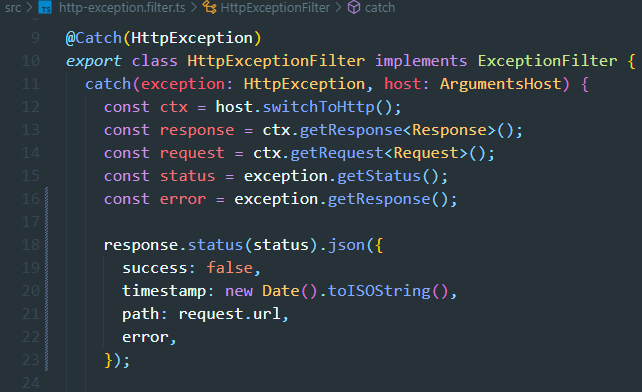Open the http-exception.filter.ts breadcrumb

pos(122,8)
